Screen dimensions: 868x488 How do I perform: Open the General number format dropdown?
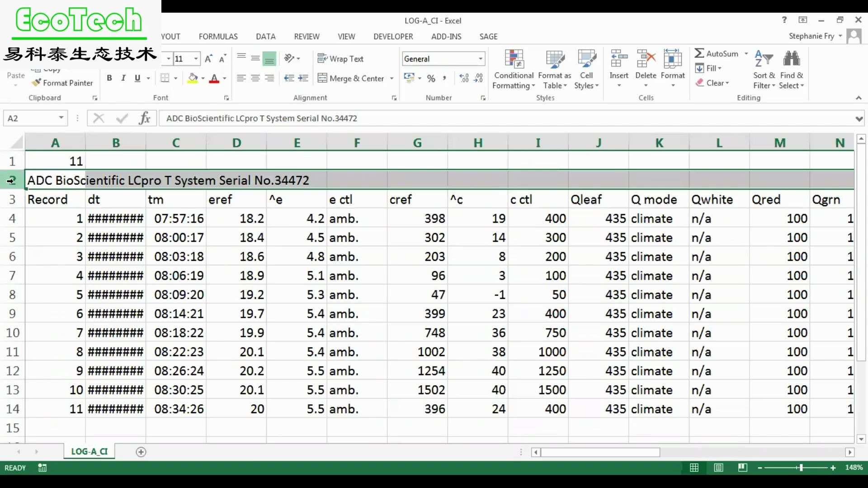pos(480,59)
